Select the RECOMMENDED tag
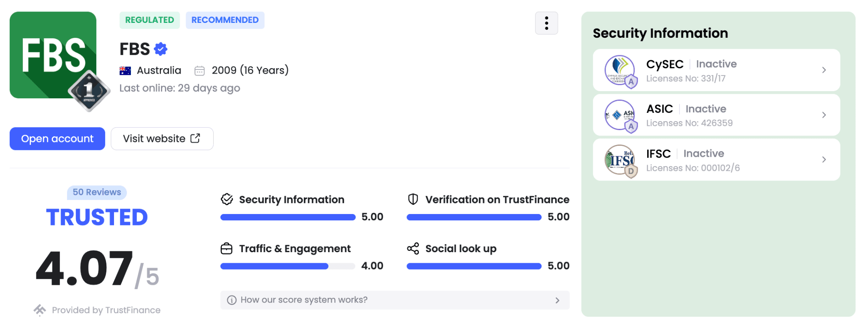 point(225,20)
